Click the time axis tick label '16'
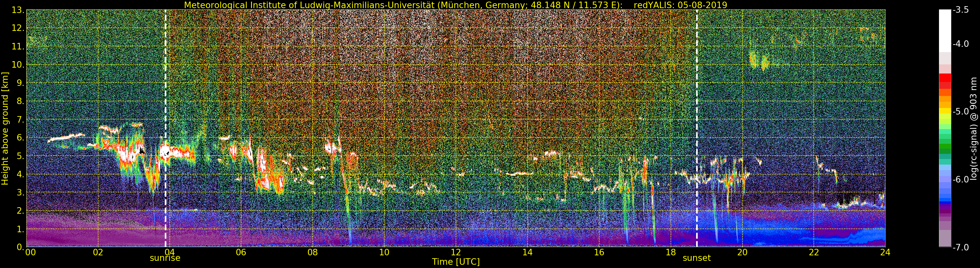The width and height of the screenshot is (980, 268). point(599,252)
